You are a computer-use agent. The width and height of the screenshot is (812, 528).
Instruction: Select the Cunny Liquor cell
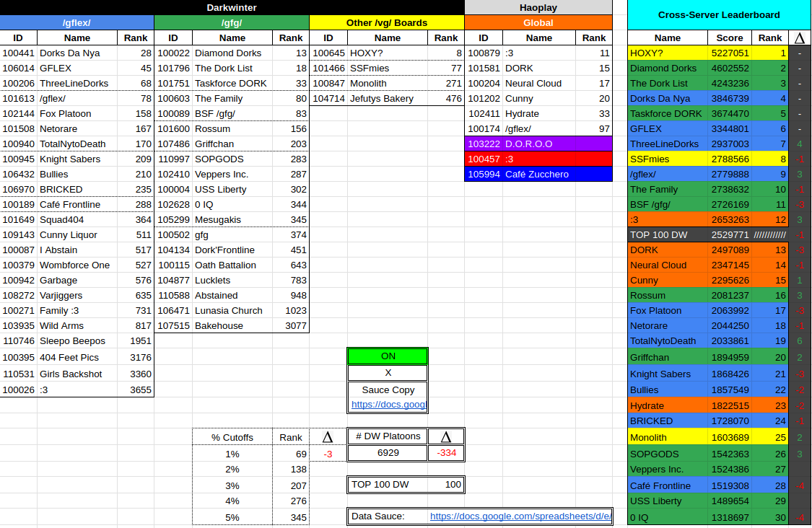(x=77, y=234)
